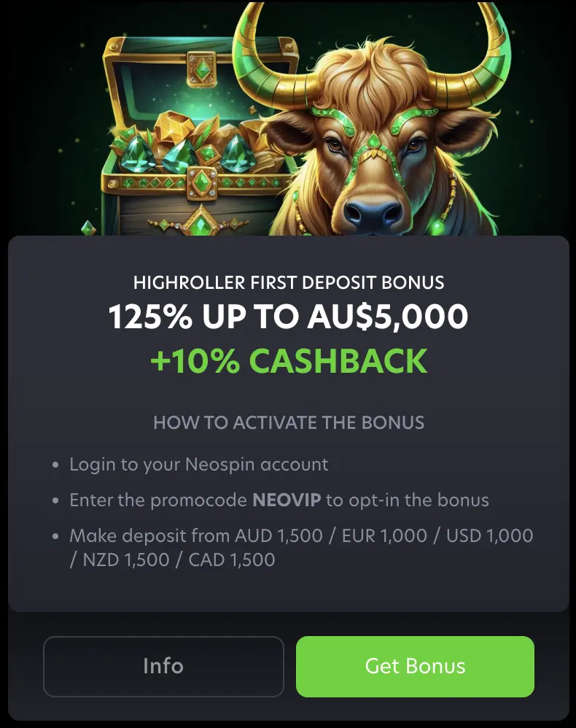Click the +10% CASHBACK green headline
Viewport: 576px width, 728px height.
pos(289,361)
